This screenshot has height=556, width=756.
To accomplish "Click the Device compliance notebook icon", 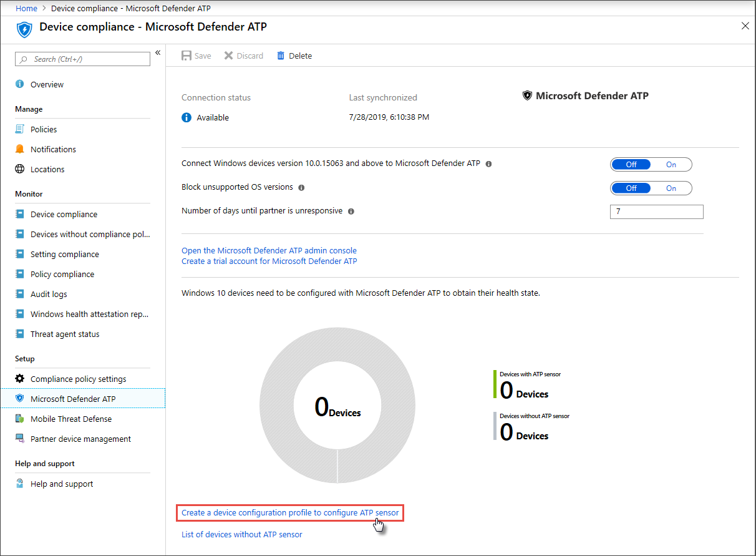I will (x=20, y=214).
